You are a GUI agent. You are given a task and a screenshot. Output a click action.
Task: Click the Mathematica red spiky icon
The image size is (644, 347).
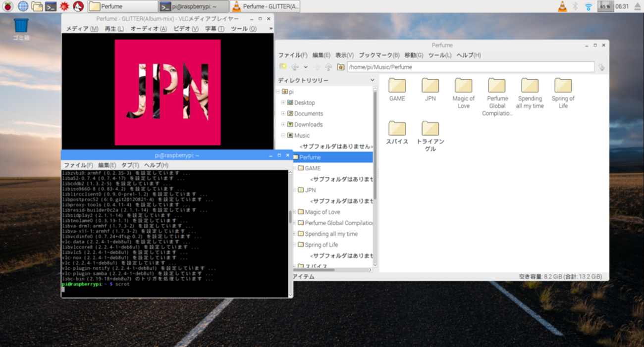[x=64, y=6]
